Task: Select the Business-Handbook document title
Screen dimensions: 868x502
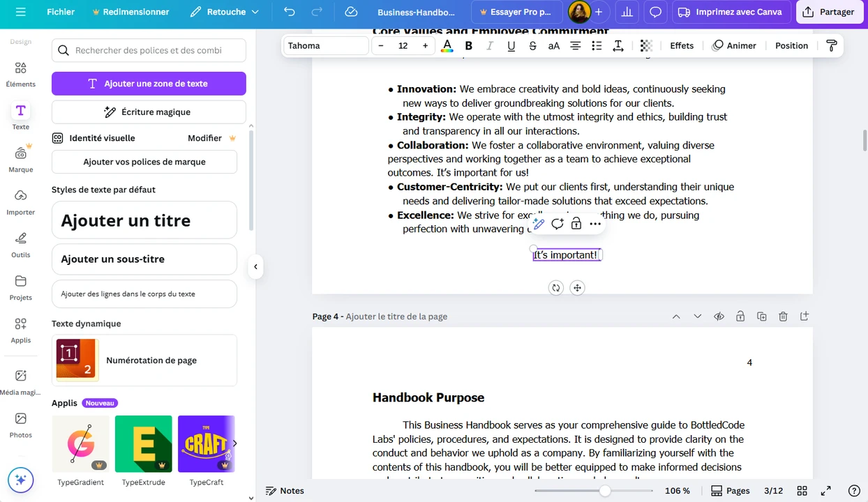Action: coord(416,12)
